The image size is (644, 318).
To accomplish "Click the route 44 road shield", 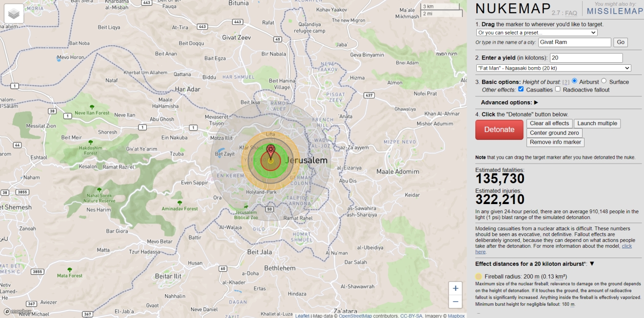I will tap(17, 145).
